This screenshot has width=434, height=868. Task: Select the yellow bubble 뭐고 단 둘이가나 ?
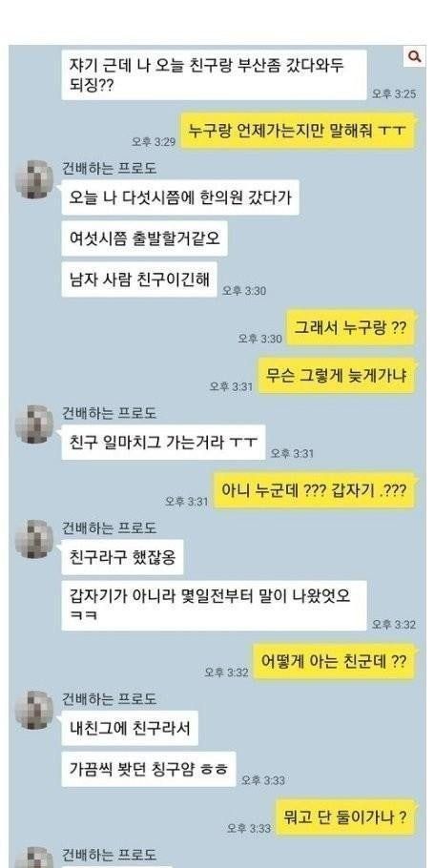tap(345, 817)
